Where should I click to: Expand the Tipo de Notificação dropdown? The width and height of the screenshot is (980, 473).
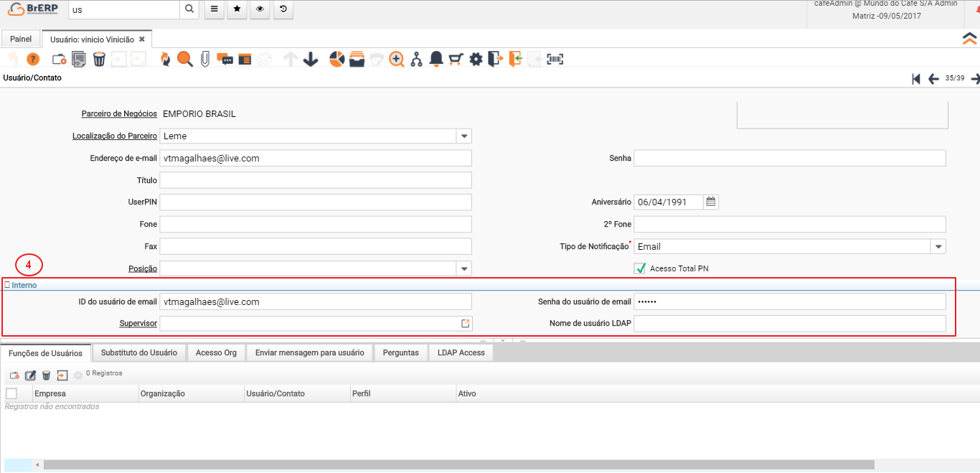pyautogui.click(x=938, y=247)
